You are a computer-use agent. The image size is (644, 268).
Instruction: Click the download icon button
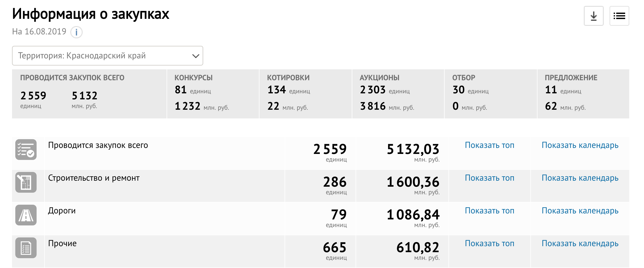593,16
